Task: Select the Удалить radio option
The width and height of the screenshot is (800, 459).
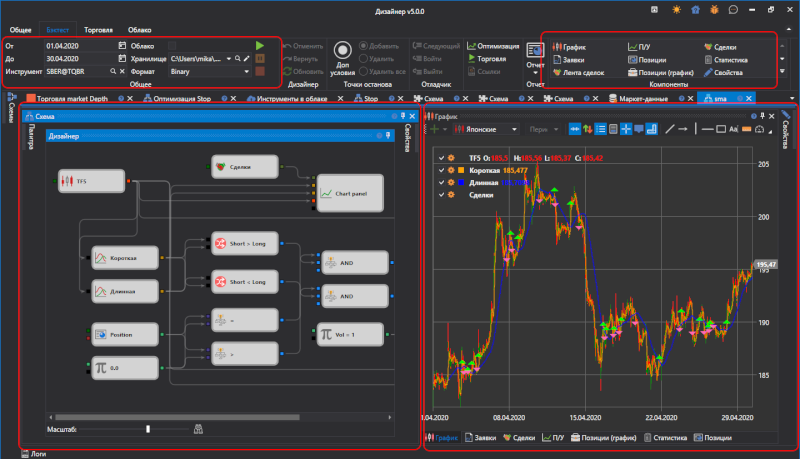Action: coord(377,59)
